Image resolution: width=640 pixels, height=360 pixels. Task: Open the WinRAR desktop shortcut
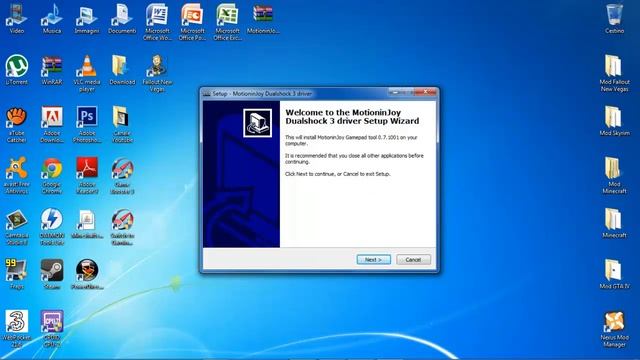[52, 70]
